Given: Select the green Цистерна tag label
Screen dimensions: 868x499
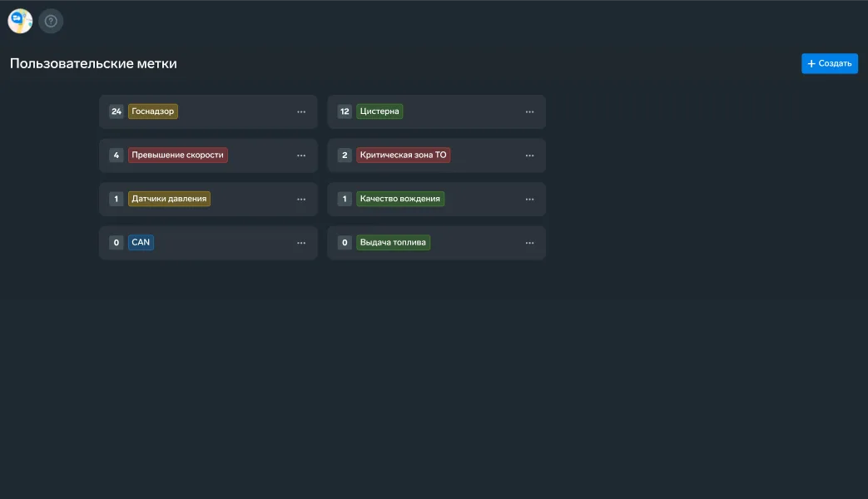Looking at the screenshot, I should [x=379, y=111].
